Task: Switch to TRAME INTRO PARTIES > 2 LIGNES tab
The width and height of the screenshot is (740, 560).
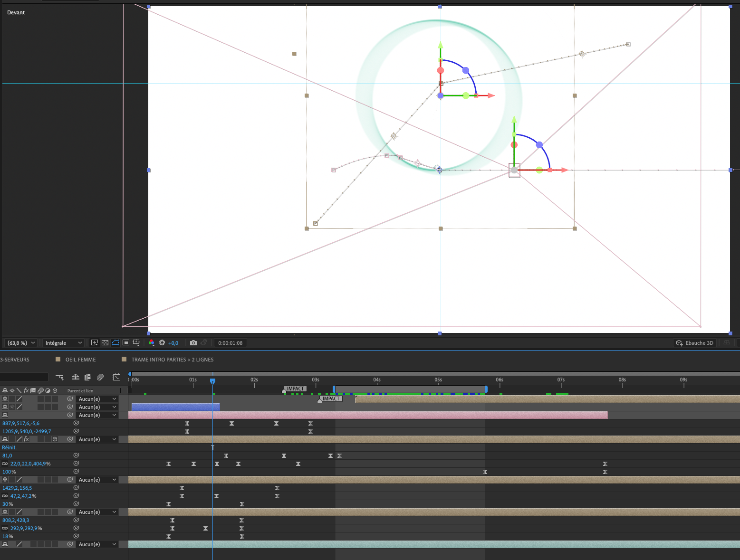Action: coord(172,360)
